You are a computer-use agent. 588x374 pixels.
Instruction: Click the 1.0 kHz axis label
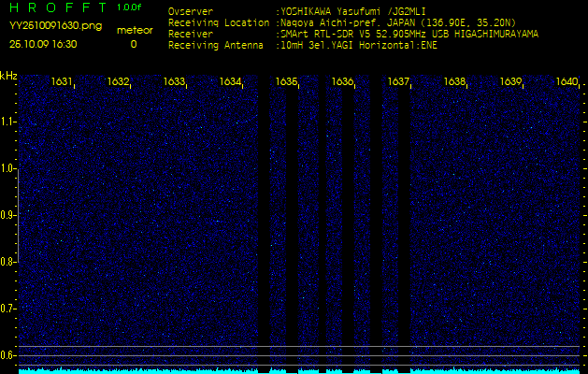(x=7, y=169)
